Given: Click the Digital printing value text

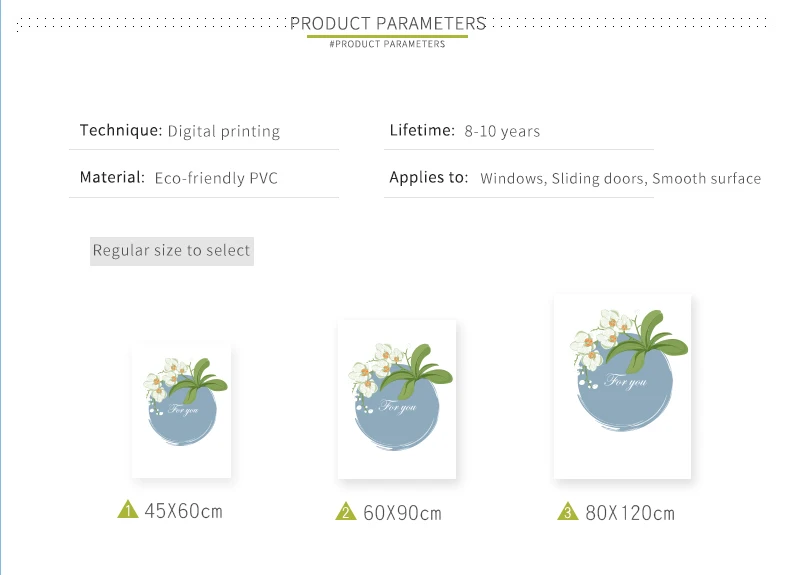Looking at the screenshot, I should click(x=224, y=132).
